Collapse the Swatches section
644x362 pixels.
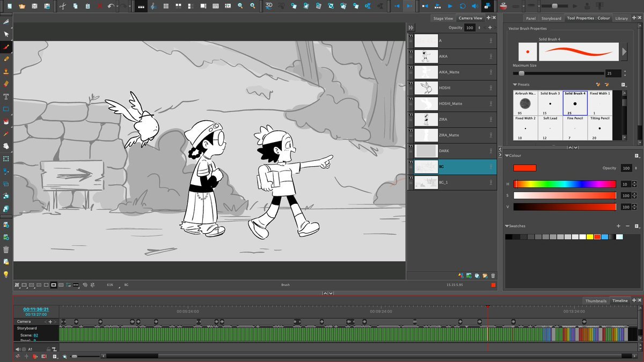(507, 226)
